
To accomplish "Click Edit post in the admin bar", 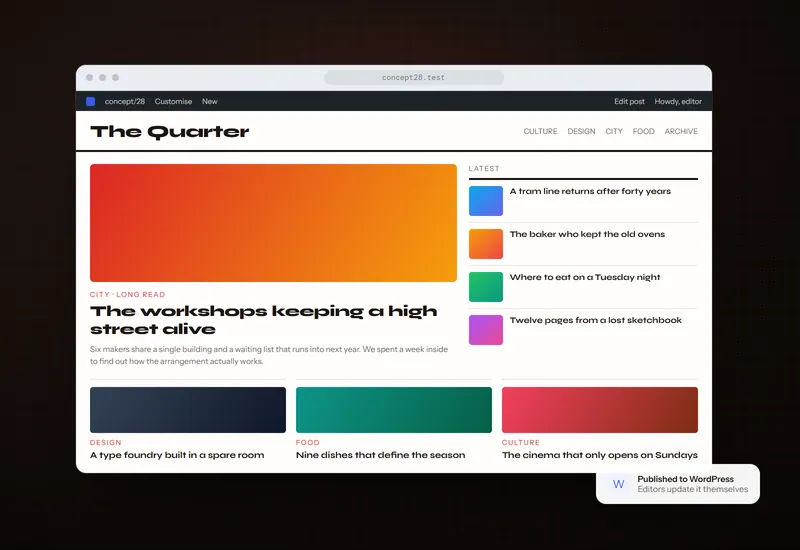I will click(x=629, y=102).
